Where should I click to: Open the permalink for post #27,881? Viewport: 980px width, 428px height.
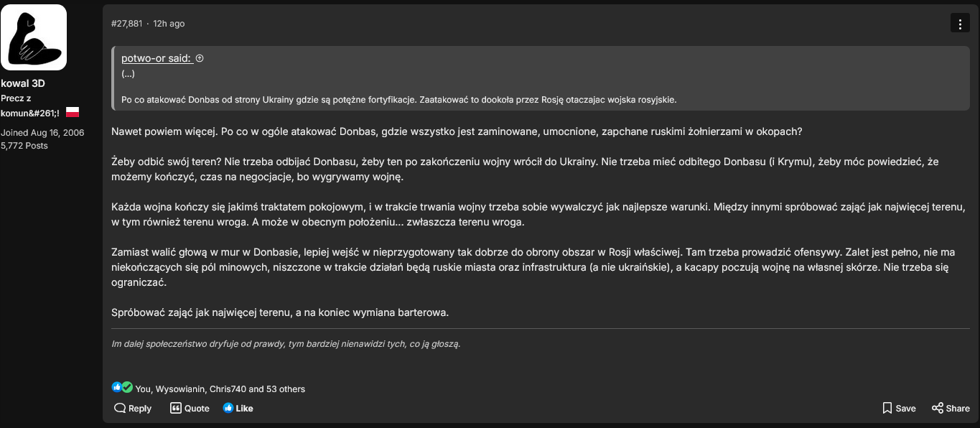(126, 24)
